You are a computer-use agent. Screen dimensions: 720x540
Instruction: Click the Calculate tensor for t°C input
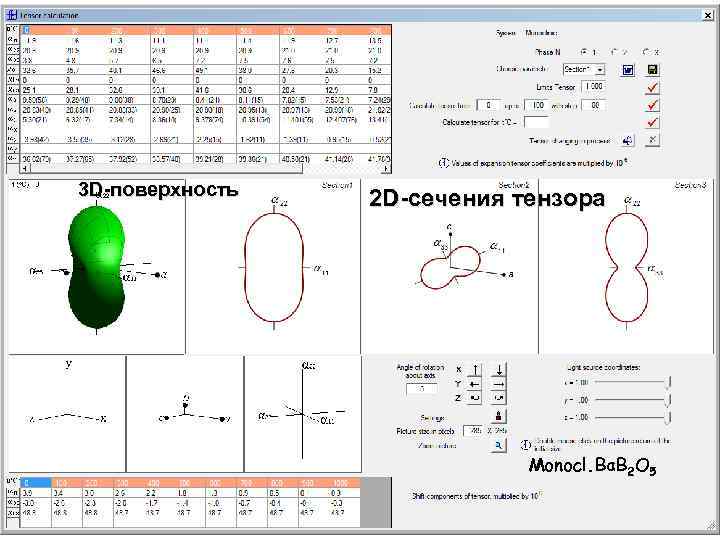tap(536, 123)
